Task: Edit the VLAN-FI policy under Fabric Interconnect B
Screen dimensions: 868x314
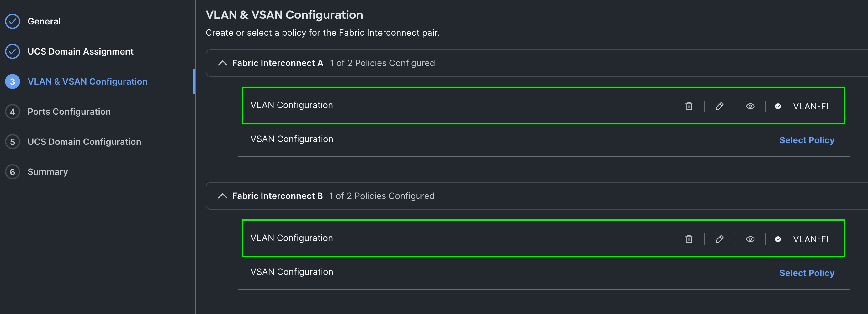Action: tap(719, 239)
